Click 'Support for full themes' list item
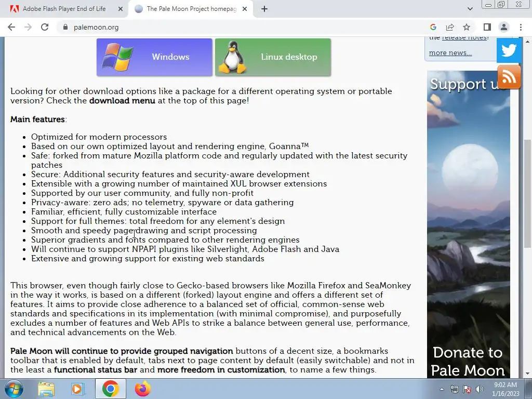This screenshot has height=399, width=532. [158, 221]
